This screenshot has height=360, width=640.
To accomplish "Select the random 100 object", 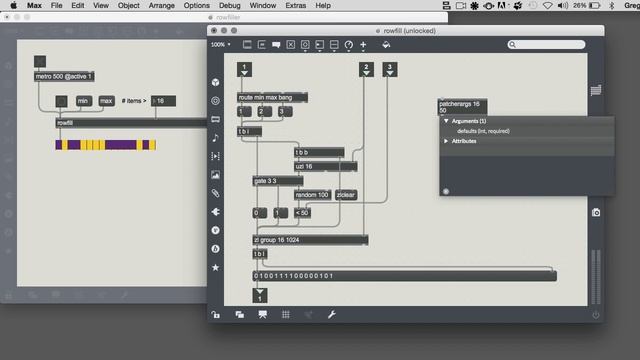I will click(312, 195).
